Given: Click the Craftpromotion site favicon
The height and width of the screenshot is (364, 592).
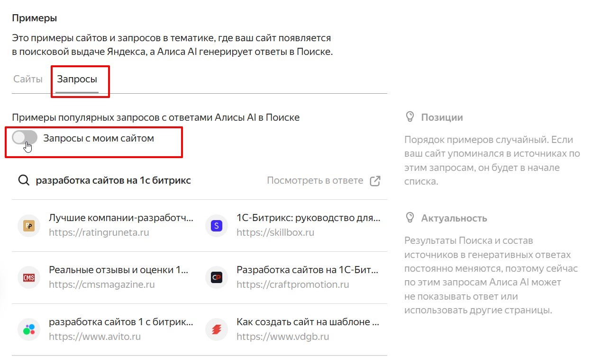Looking at the screenshot, I should point(217,278).
